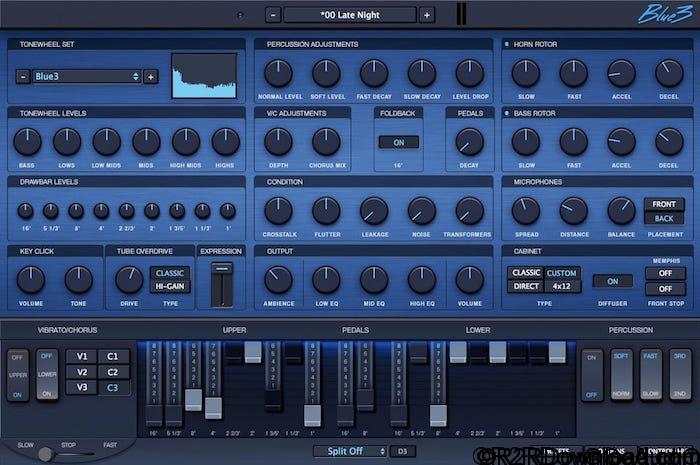Click the V/C Adjustments Depth knob

pyautogui.click(x=278, y=142)
